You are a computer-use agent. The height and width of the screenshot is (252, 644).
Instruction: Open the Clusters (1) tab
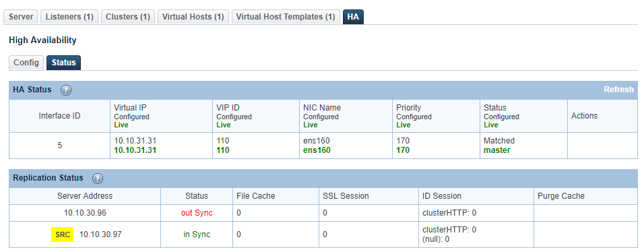(x=128, y=17)
